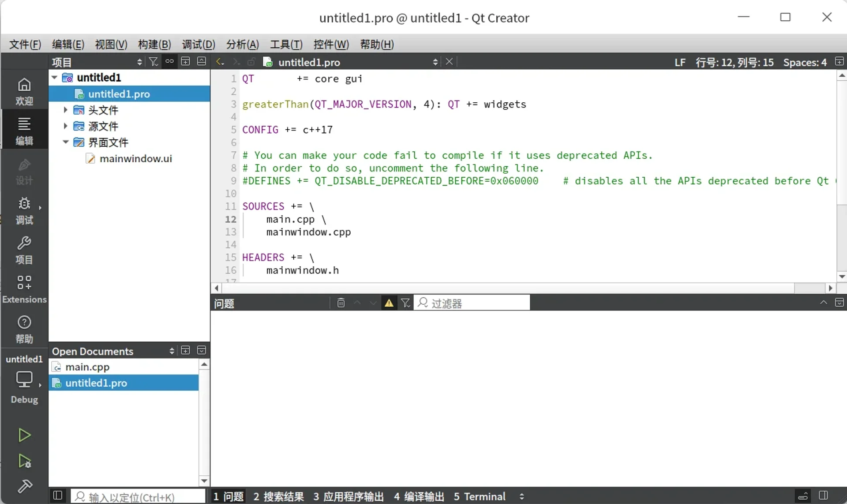Screen dimensions: 847x504
Task: Open main.cpp from Open Documents
Action: pos(86,366)
